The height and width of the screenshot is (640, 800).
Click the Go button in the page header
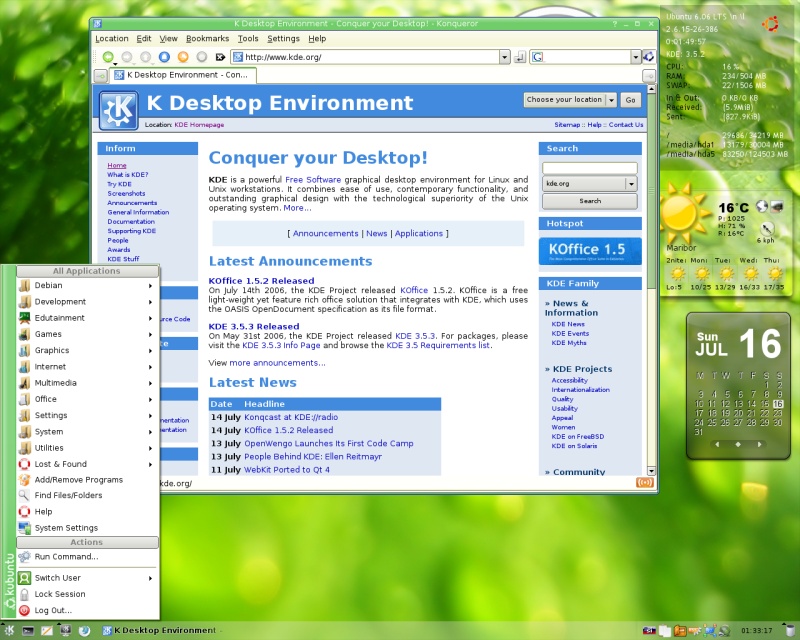[631, 100]
